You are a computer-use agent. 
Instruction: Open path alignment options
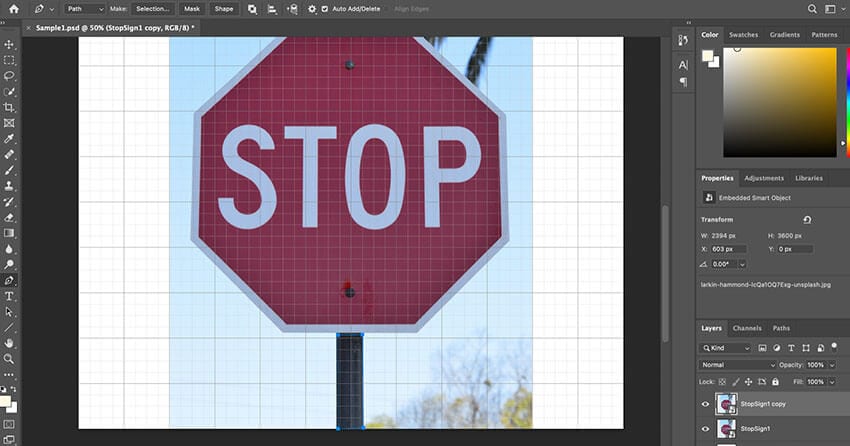tap(272, 9)
